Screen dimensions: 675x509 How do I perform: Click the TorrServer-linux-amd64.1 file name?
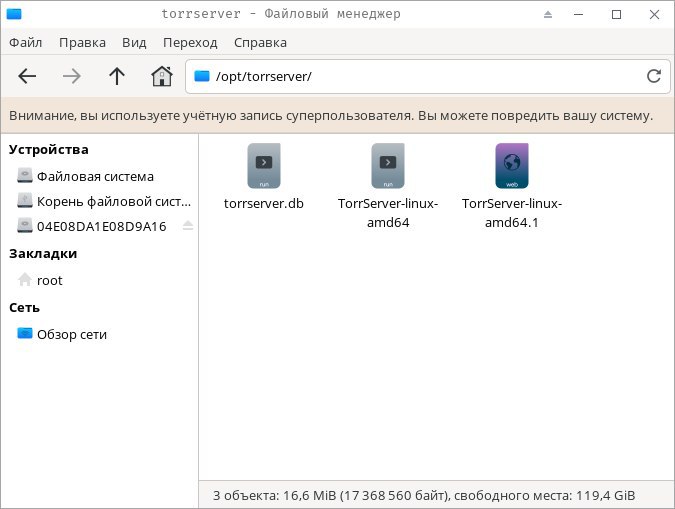tap(512, 213)
